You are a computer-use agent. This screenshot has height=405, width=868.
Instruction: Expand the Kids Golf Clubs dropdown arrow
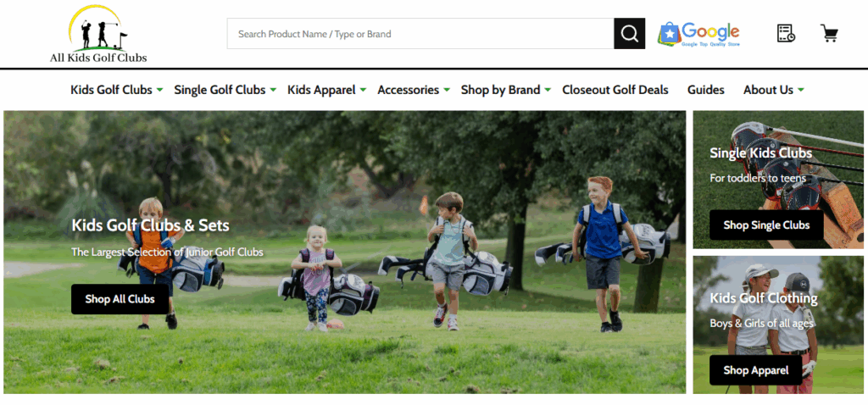pos(159,90)
